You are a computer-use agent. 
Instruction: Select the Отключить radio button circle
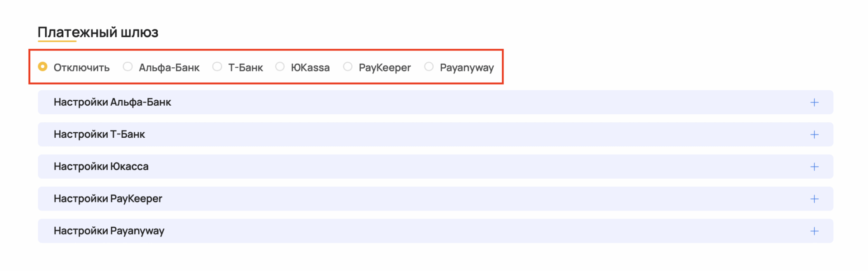tap(42, 67)
